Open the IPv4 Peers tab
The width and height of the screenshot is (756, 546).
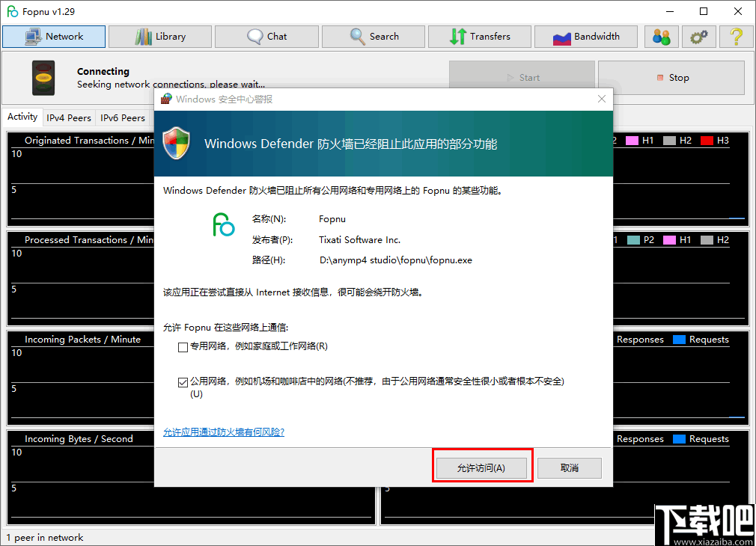coord(69,117)
